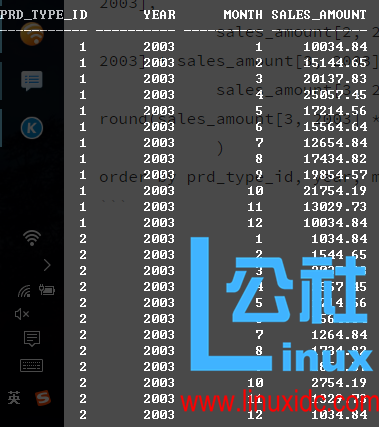Open the notification action center icon

tap(32, 339)
